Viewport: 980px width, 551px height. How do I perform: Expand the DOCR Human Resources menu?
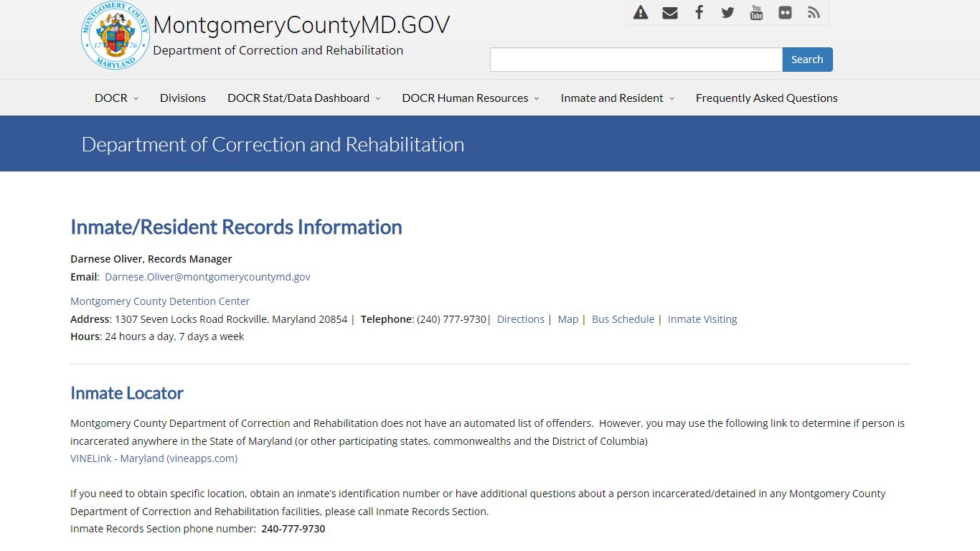(465, 98)
